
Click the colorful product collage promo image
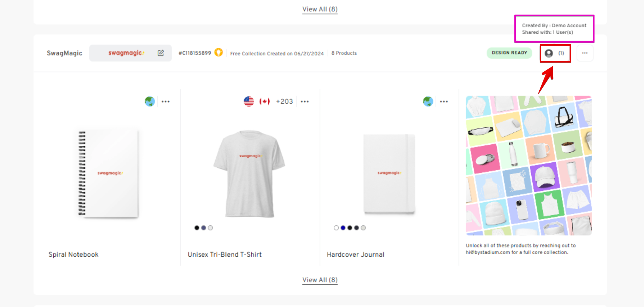click(x=529, y=165)
